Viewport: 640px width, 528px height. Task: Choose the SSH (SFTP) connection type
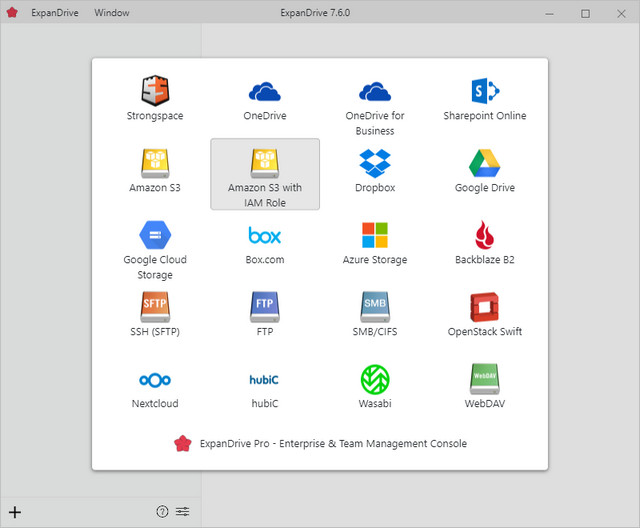click(x=155, y=308)
